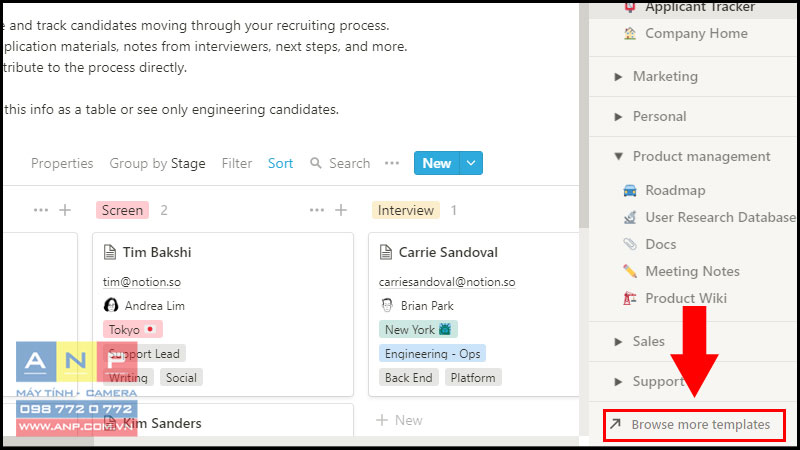Select Applicant Tracker template in sidebar
Image resolution: width=800 pixels, height=450 pixels.
700,7
